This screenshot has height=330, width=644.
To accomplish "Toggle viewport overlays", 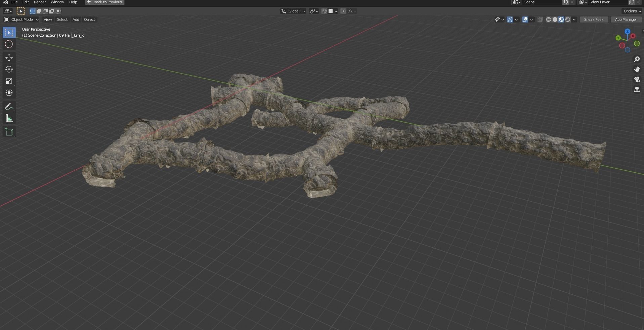I will point(525,19).
